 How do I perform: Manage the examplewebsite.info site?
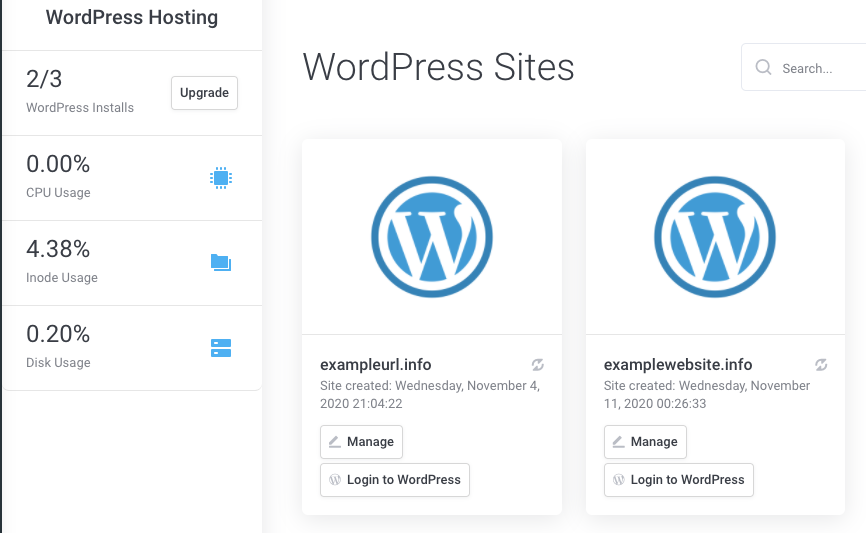(x=645, y=442)
